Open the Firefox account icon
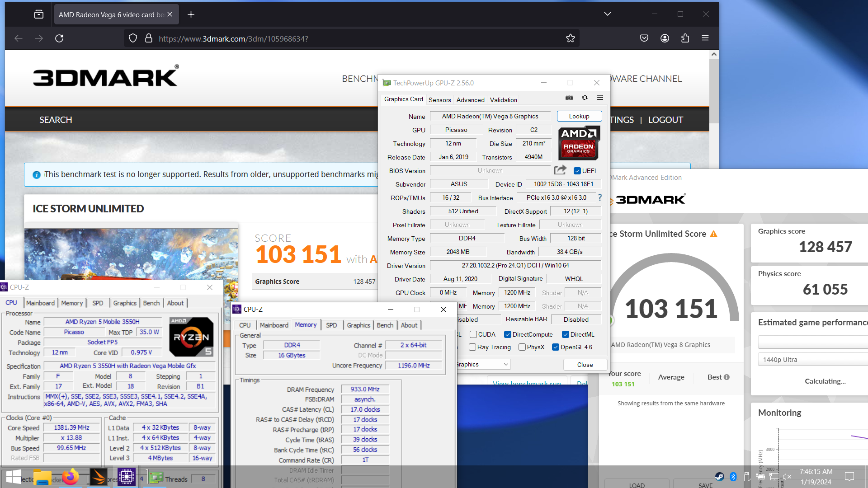Image resolution: width=868 pixels, height=488 pixels. coord(665,38)
